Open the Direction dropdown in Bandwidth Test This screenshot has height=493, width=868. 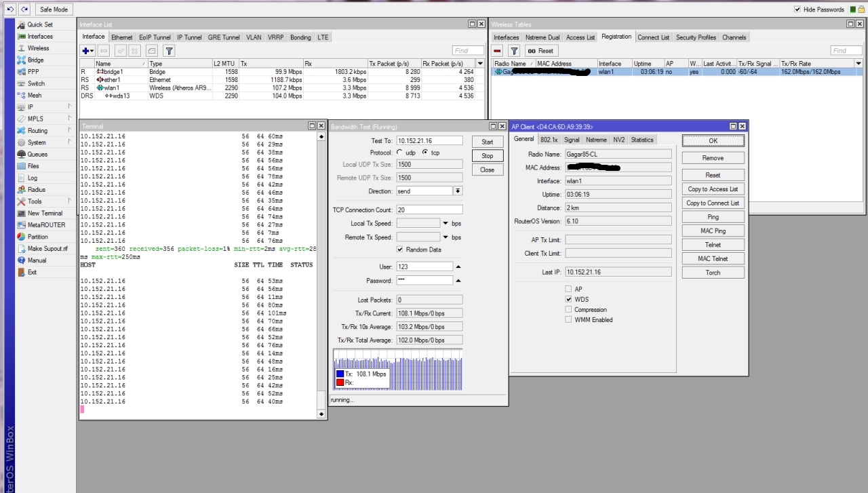click(458, 191)
